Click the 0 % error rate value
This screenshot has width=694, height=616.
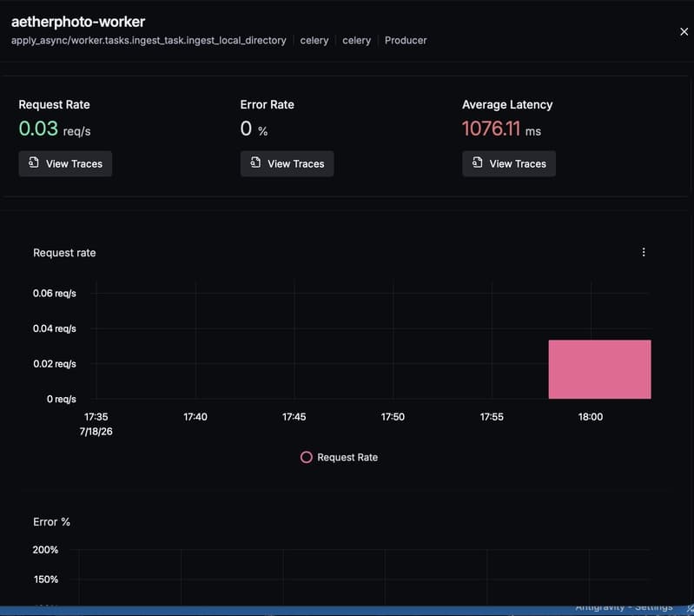point(254,129)
